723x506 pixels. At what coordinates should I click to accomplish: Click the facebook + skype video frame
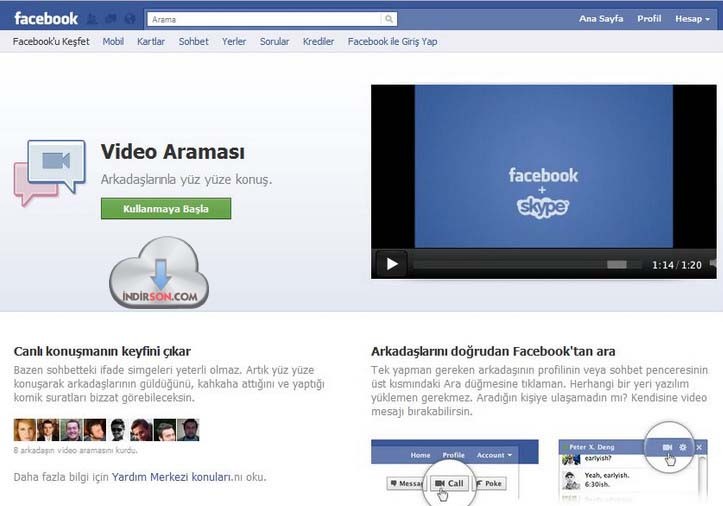click(544, 167)
